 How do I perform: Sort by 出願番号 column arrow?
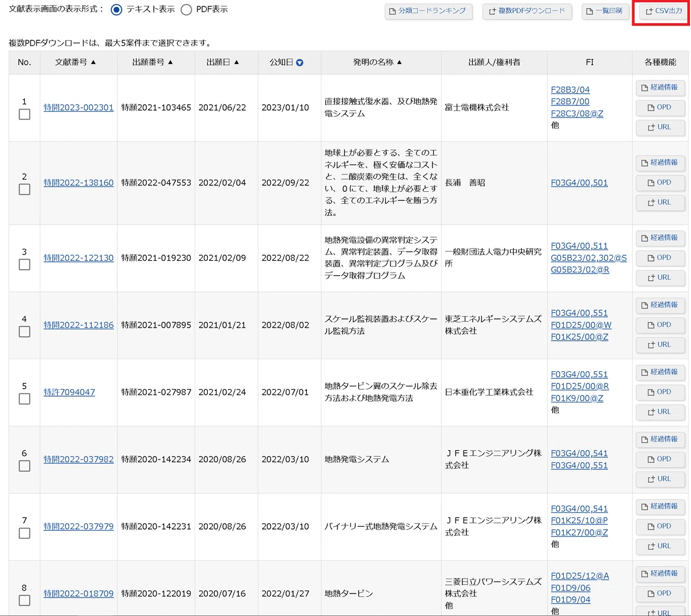(170, 62)
